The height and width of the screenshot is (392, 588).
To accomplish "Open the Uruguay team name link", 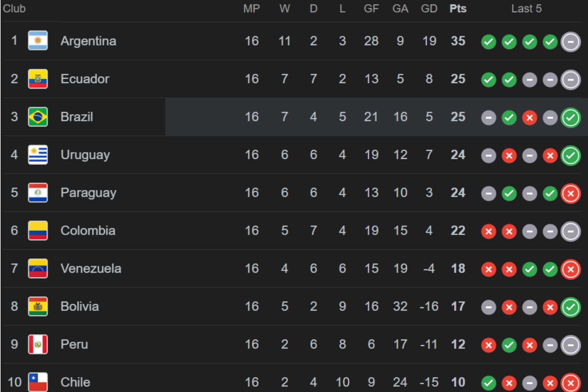I will (x=85, y=155).
